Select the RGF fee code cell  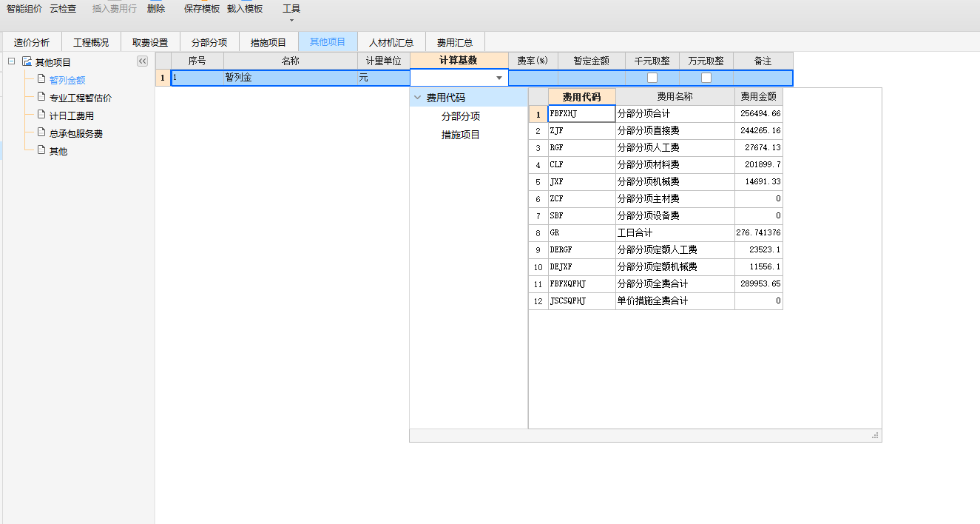pyautogui.click(x=582, y=148)
